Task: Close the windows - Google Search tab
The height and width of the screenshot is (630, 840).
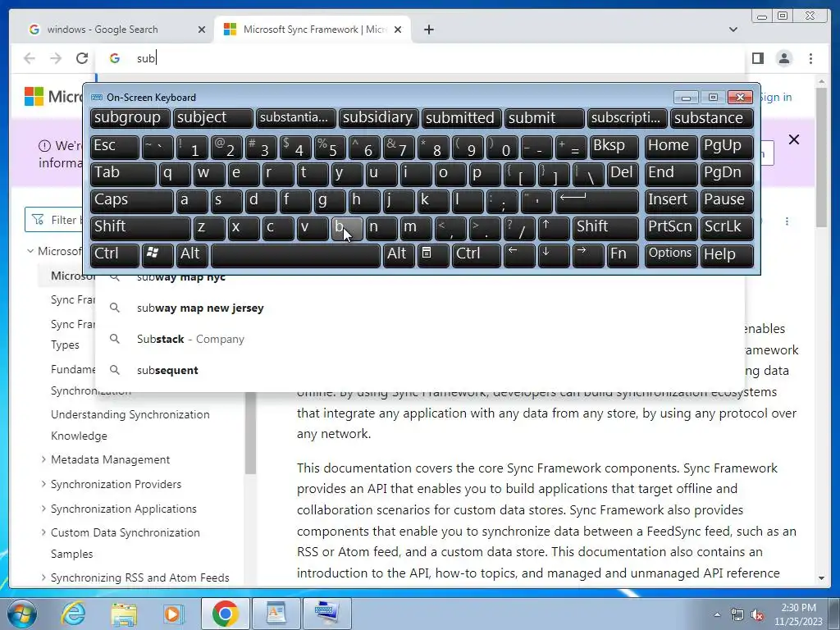Action: coord(202,30)
